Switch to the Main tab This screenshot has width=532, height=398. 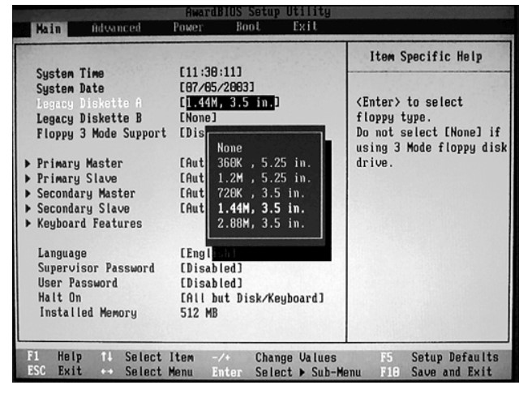pyautogui.click(x=49, y=28)
